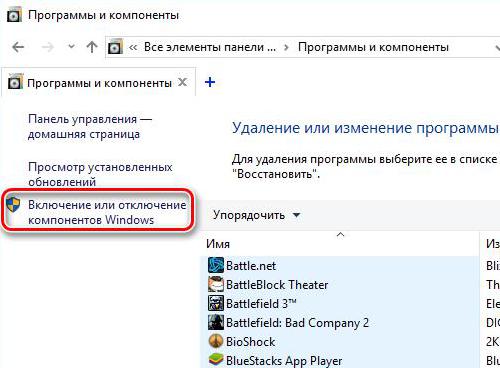Screen dimensions: 500x368
Task: Open 'Просмотр установленных обновлений' link
Action: click(100, 174)
